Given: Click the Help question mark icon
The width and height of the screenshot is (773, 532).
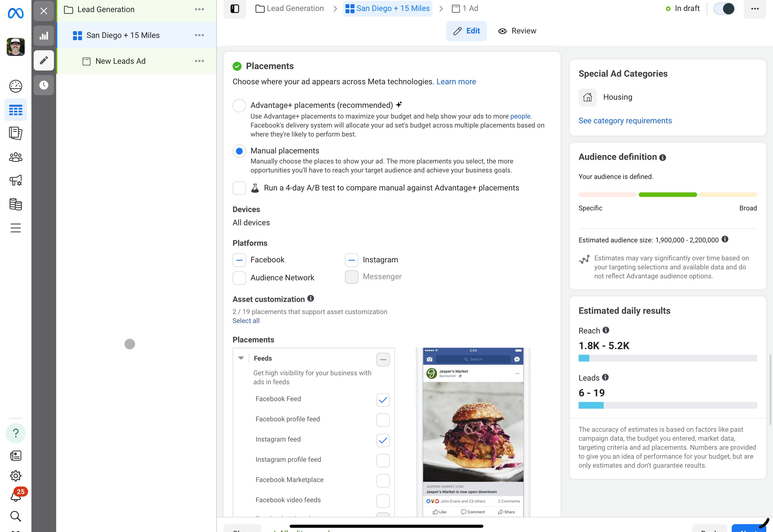Looking at the screenshot, I should click(x=15, y=433).
